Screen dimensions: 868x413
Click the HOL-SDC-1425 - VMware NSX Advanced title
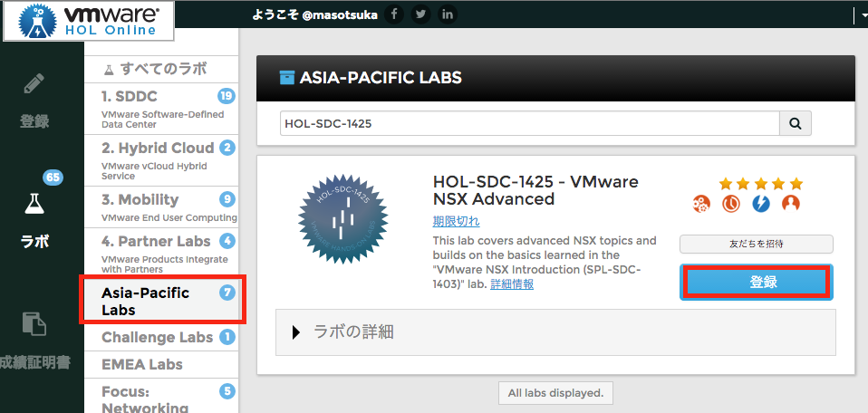[535, 190]
